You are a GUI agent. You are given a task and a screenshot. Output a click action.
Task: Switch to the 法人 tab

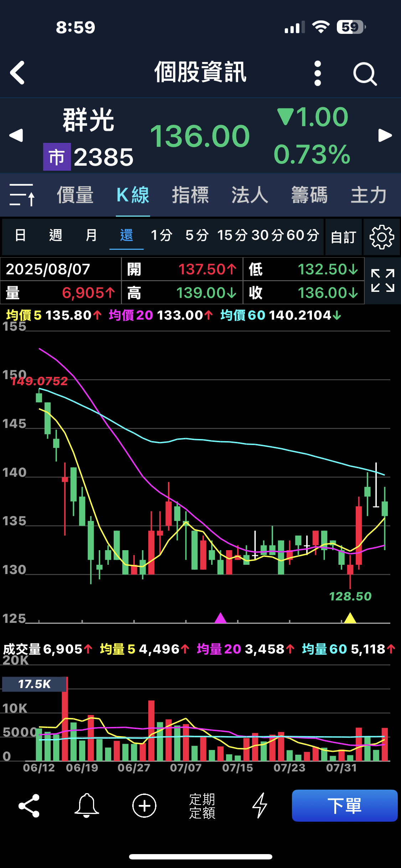(250, 195)
